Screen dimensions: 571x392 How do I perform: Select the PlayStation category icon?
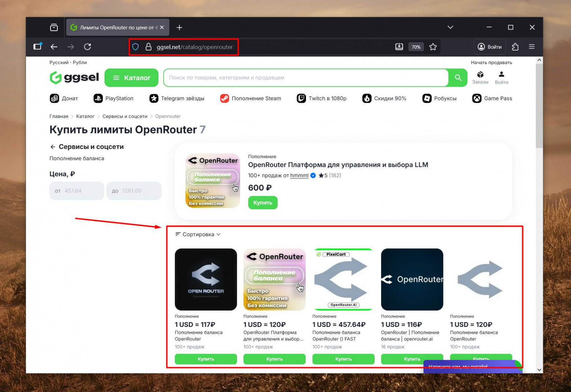tap(98, 98)
